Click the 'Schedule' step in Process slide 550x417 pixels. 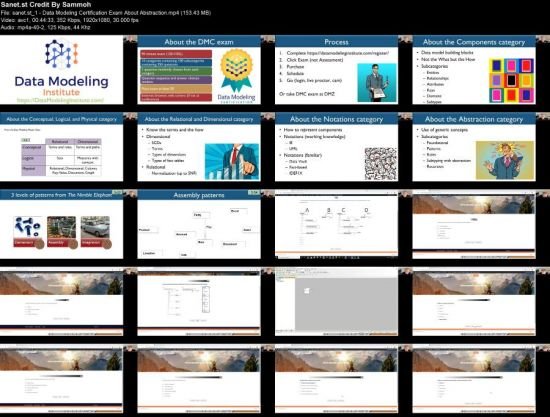(295, 74)
